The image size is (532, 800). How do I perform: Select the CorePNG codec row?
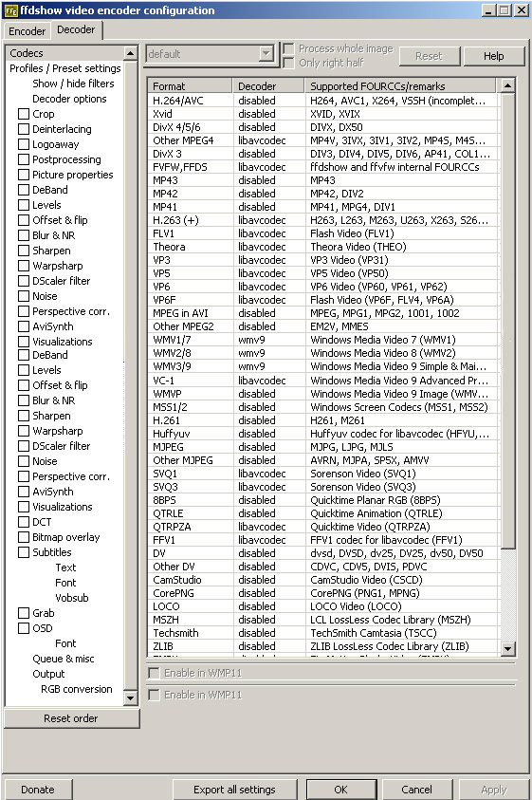323,593
